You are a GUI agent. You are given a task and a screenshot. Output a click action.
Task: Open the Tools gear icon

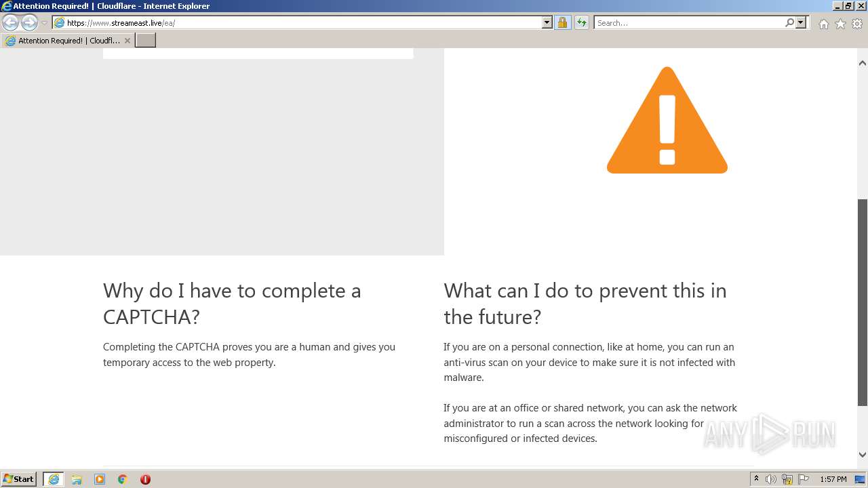(857, 24)
